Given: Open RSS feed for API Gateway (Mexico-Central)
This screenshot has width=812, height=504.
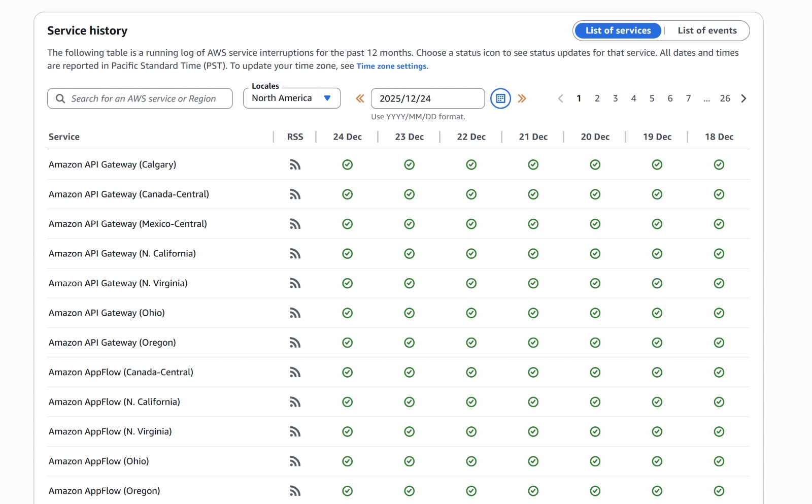Looking at the screenshot, I should pyautogui.click(x=295, y=224).
